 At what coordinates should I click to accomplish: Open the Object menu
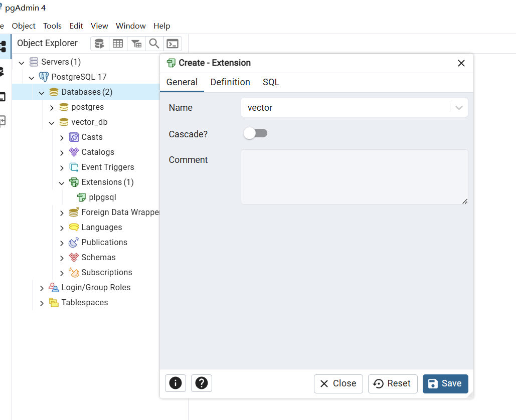point(24,26)
